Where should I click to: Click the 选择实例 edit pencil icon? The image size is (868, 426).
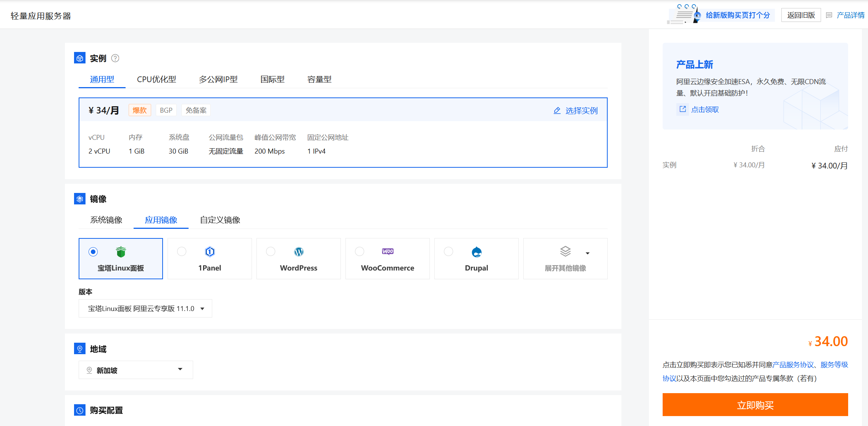point(557,110)
